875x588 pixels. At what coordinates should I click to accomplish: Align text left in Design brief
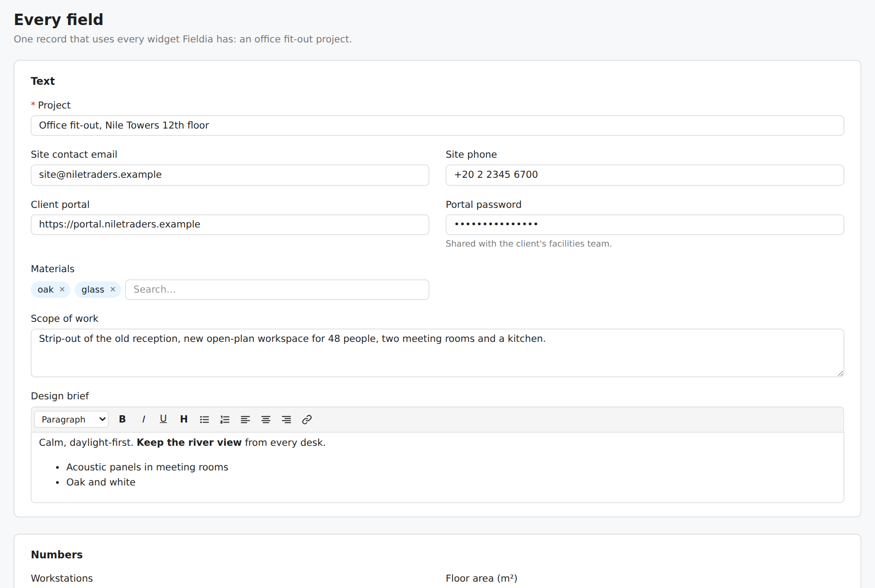(x=245, y=419)
